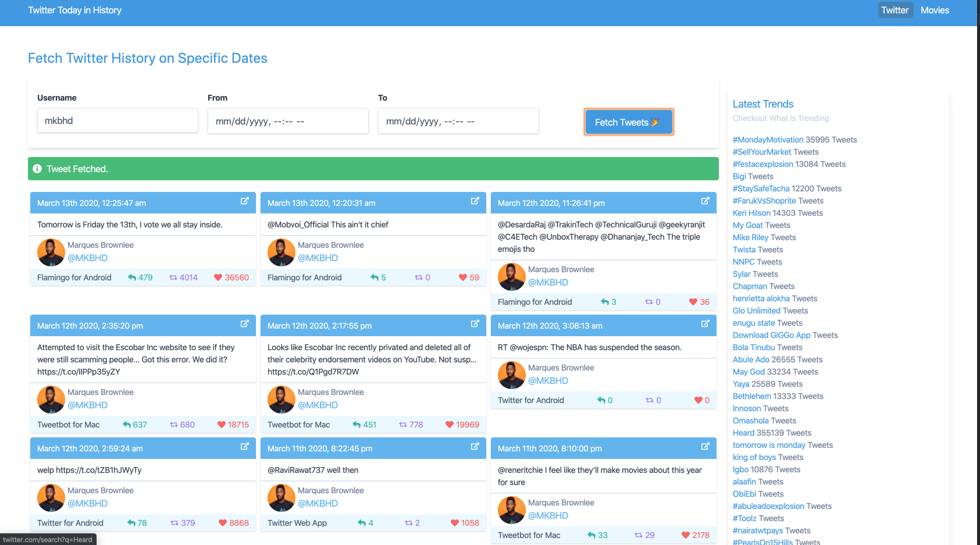Open external link icon on 8:22:45 pm tweet
The height and width of the screenshot is (545, 980).
pyautogui.click(x=475, y=447)
